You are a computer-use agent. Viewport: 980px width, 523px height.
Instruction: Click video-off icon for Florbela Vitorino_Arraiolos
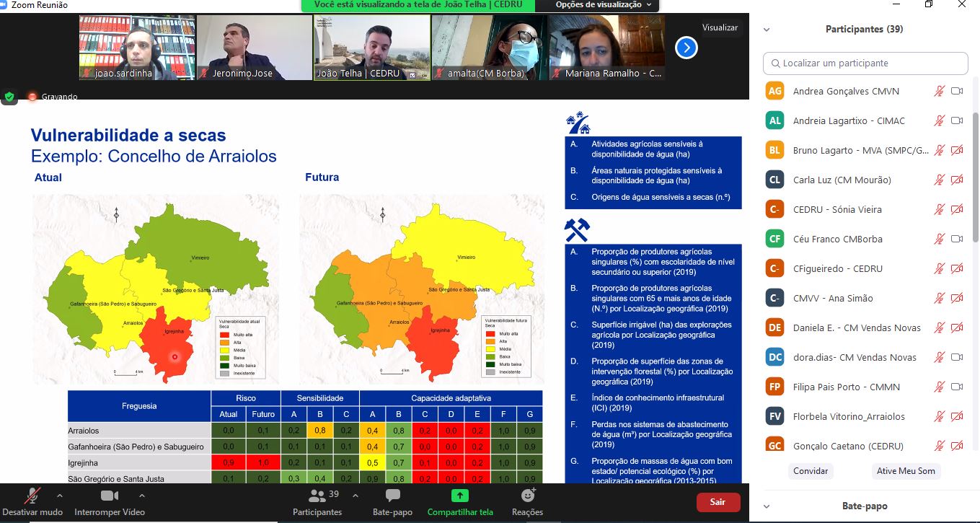click(957, 416)
